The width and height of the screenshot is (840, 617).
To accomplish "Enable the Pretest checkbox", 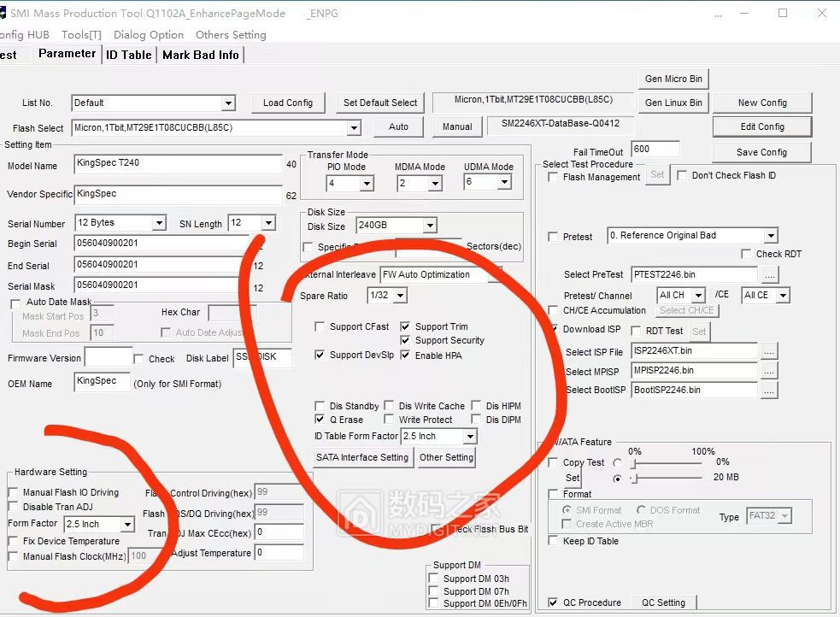I will click(x=553, y=236).
